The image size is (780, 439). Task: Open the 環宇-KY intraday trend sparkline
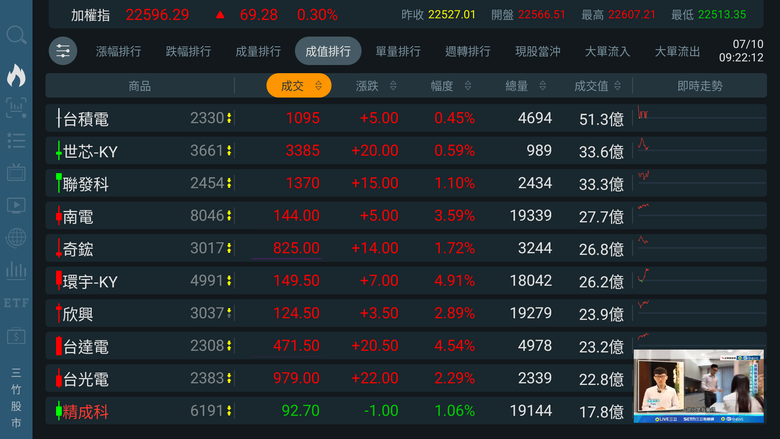pyautogui.click(x=701, y=281)
